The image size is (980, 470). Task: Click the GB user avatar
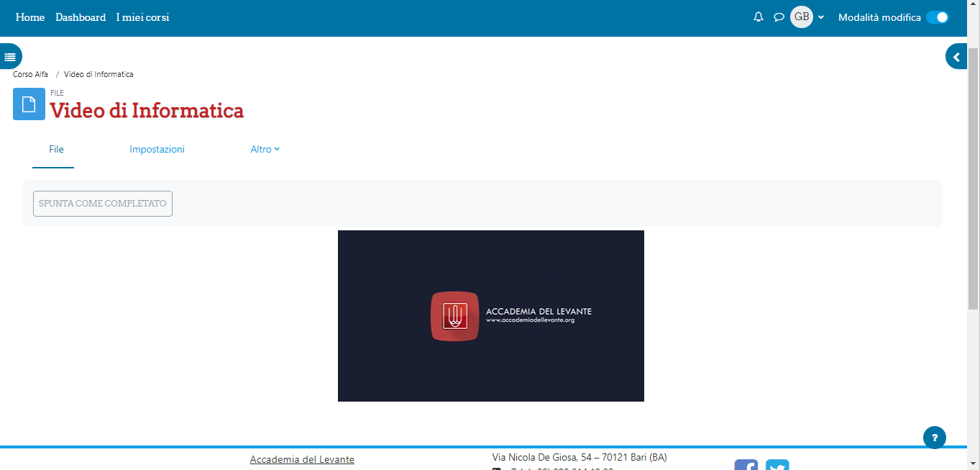[801, 17]
